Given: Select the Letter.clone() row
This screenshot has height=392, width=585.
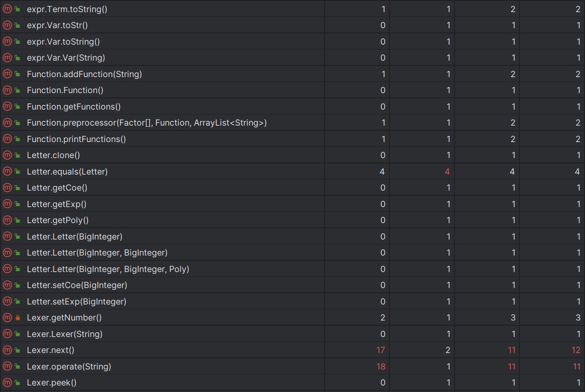Looking at the screenshot, I should coord(53,156).
